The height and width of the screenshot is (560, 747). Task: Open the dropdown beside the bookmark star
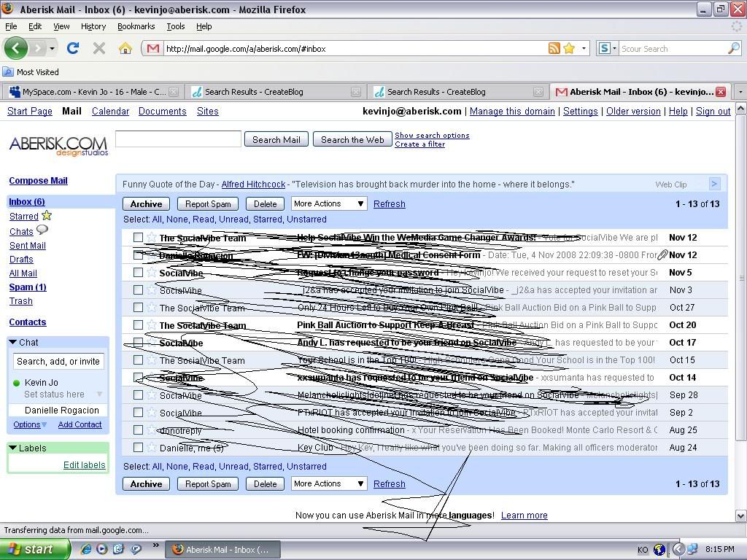click(x=584, y=48)
